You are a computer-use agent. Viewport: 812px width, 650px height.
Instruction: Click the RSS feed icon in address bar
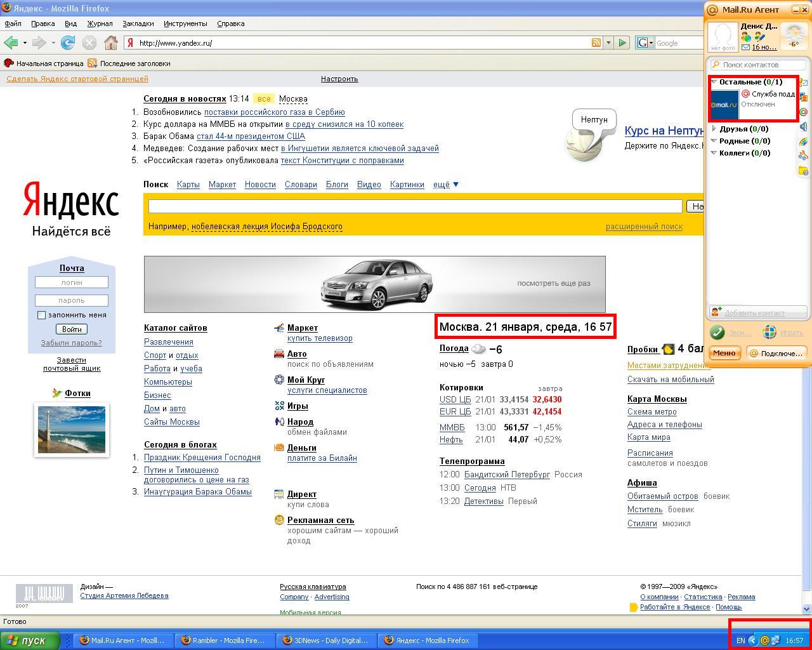tap(596, 43)
